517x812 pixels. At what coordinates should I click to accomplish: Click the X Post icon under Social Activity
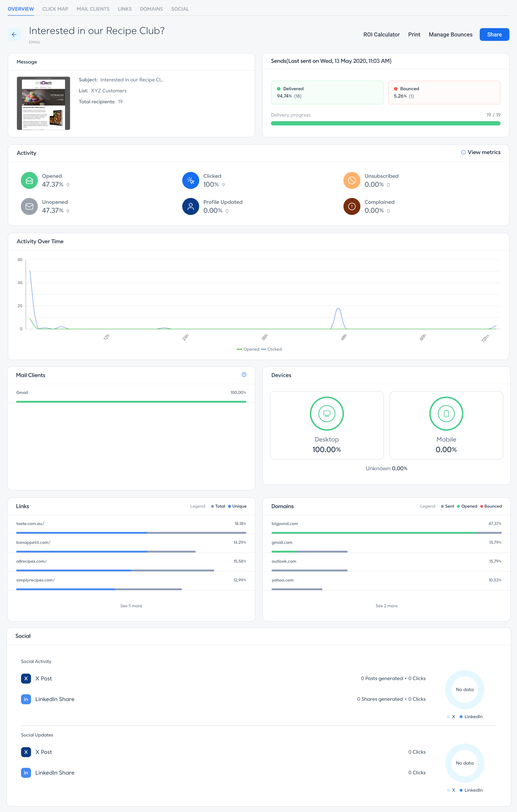(26, 678)
